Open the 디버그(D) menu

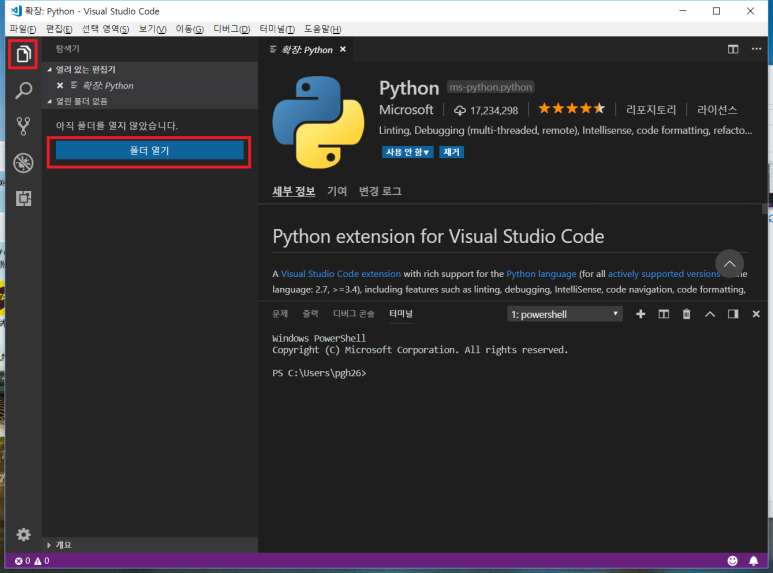point(232,29)
